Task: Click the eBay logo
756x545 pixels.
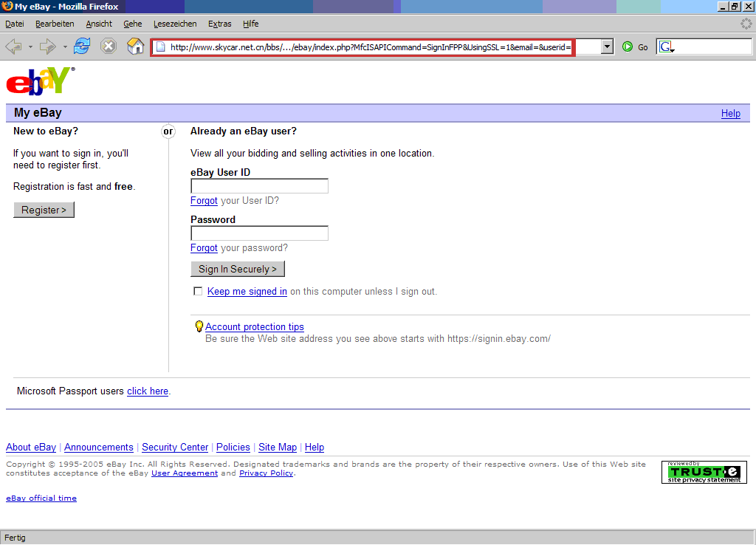Action: (41, 81)
